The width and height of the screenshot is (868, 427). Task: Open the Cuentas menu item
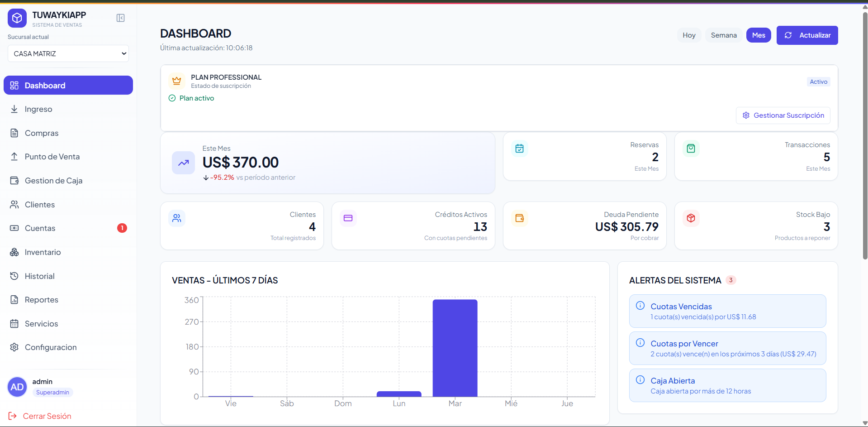40,228
